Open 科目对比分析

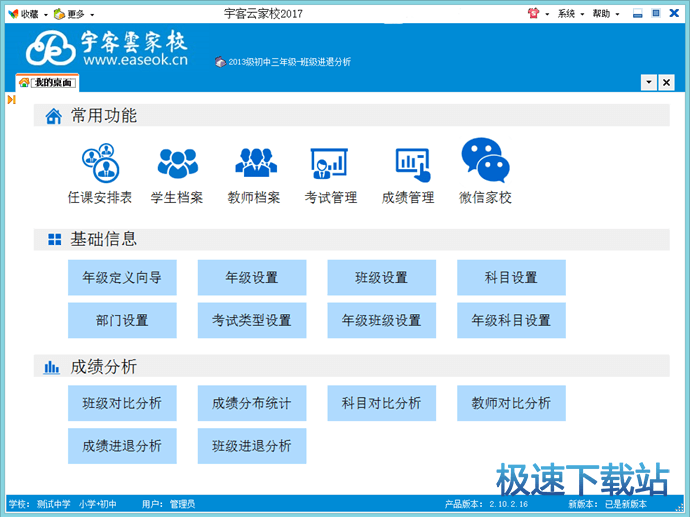pyautogui.click(x=382, y=403)
